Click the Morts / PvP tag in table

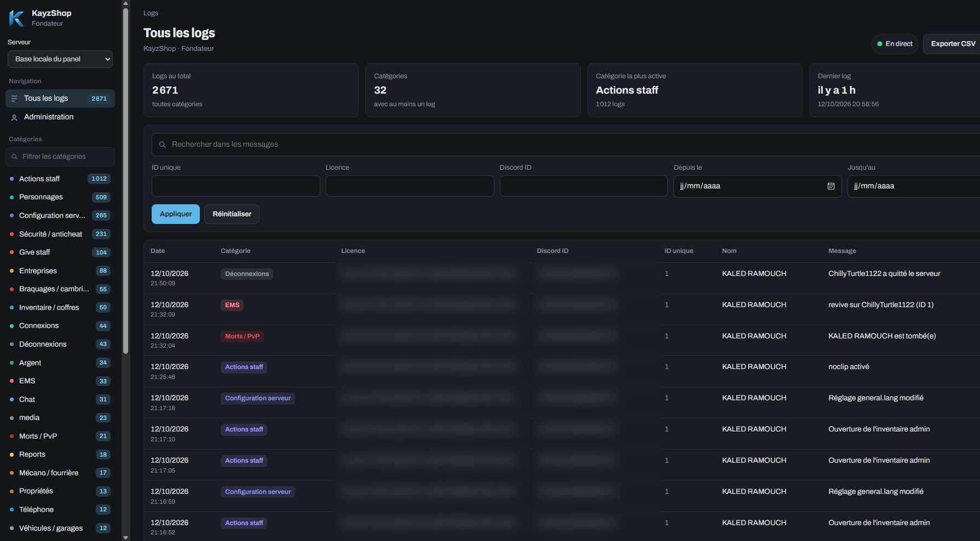242,336
